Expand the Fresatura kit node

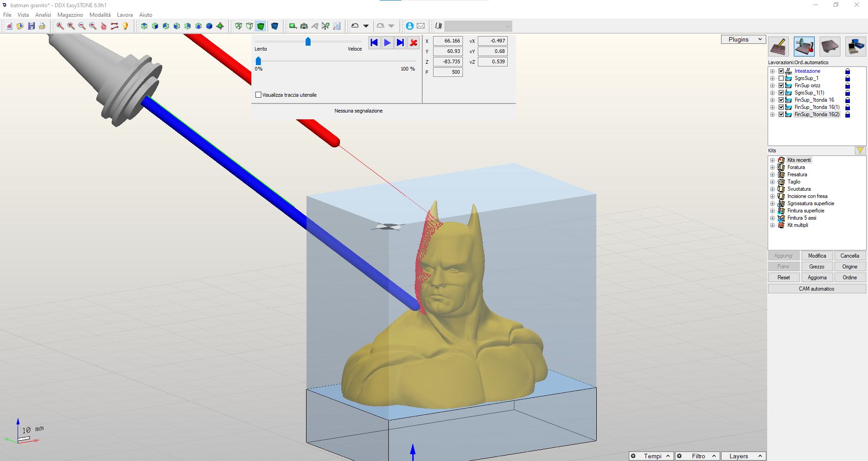tap(773, 174)
